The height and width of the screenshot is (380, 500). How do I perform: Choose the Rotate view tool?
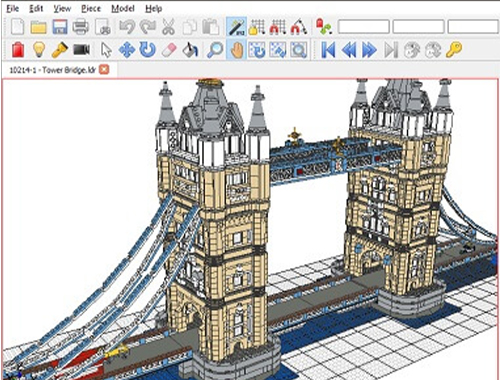[257, 50]
